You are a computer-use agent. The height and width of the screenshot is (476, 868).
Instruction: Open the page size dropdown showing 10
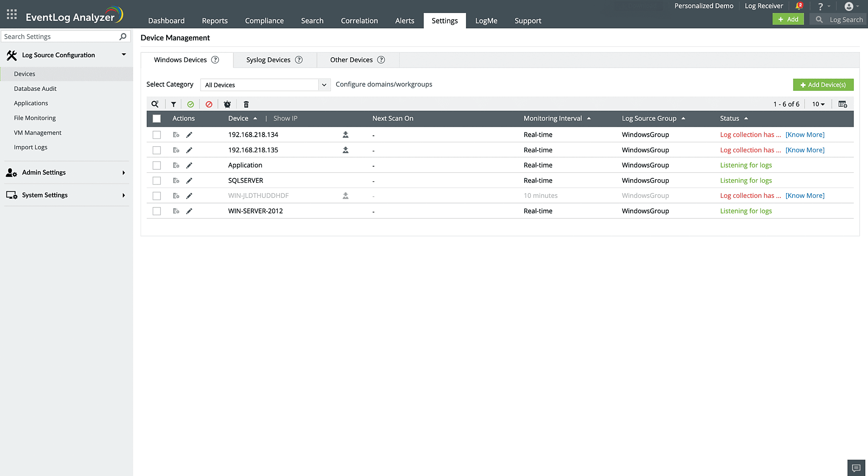[x=818, y=104]
